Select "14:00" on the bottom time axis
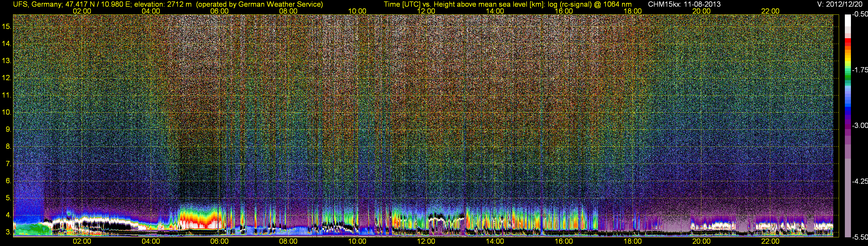The height and width of the screenshot is (246, 868). (495, 241)
